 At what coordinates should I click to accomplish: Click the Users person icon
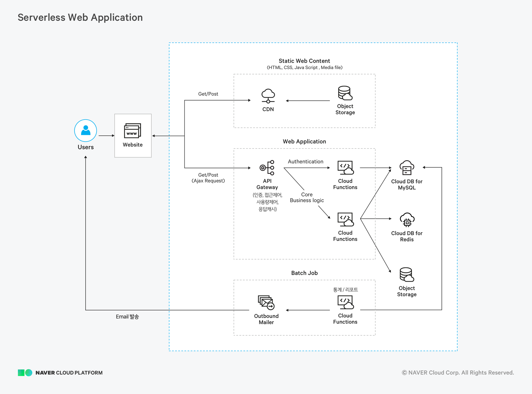click(85, 130)
